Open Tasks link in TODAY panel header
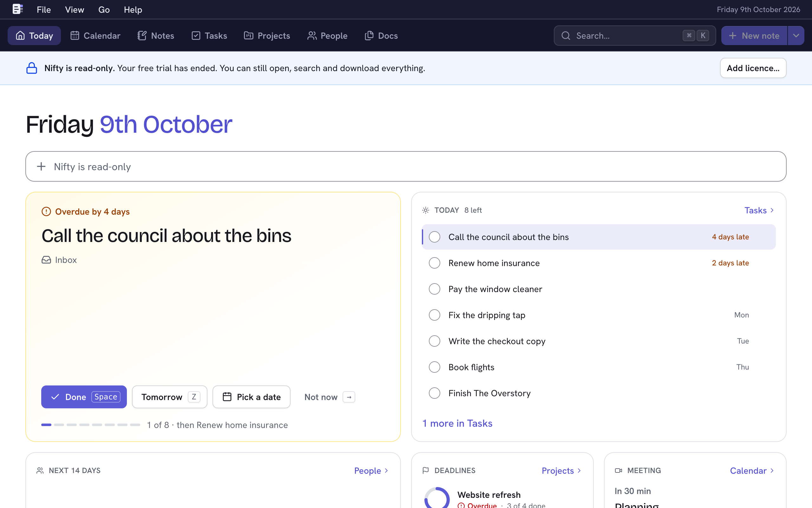The width and height of the screenshot is (812, 508). tap(759, 210)
